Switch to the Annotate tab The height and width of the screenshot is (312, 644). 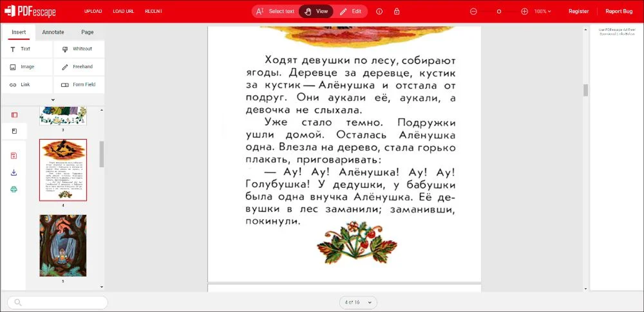[53, 32]
